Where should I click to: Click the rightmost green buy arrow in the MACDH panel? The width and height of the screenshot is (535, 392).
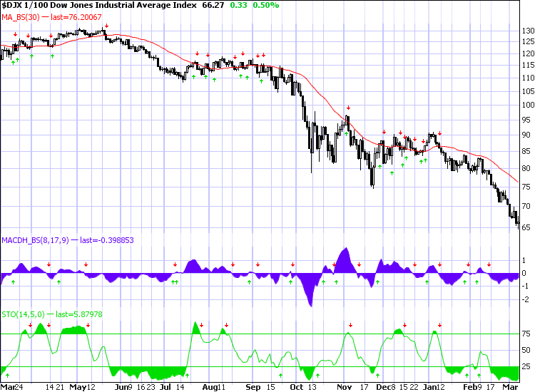point(477,283)
